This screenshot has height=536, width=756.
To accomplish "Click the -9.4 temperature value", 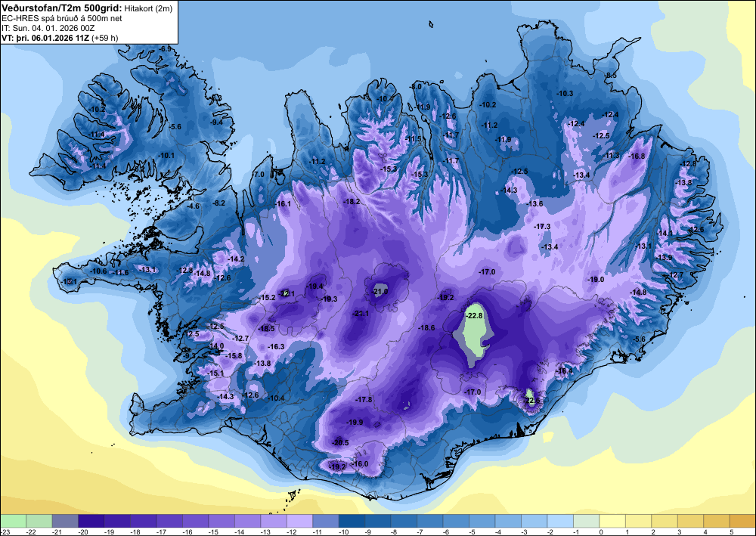I will 216,122.
